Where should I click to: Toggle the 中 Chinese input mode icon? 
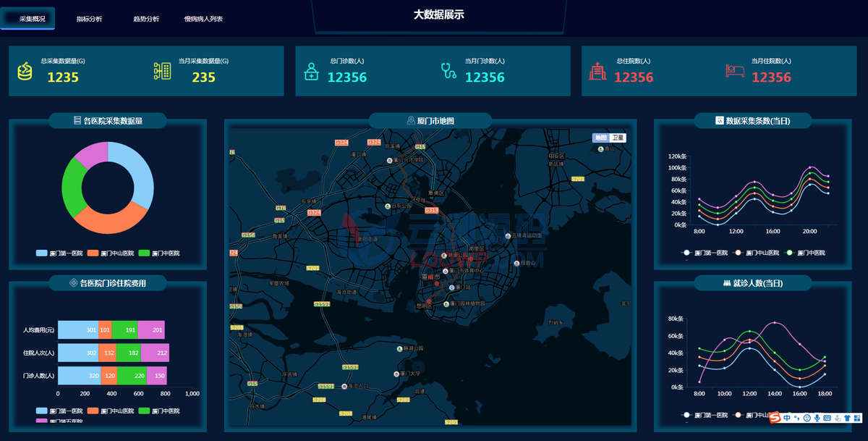786,418
